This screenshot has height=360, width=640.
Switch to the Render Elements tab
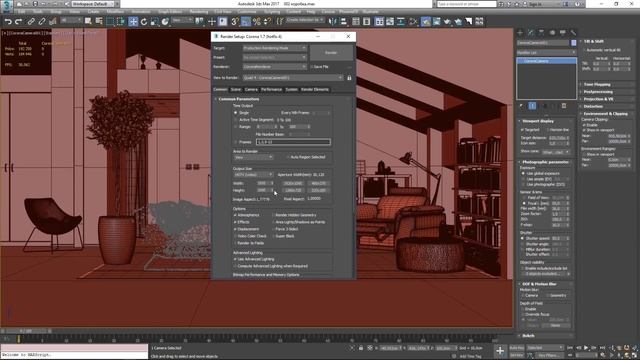(x=315, y=89)
